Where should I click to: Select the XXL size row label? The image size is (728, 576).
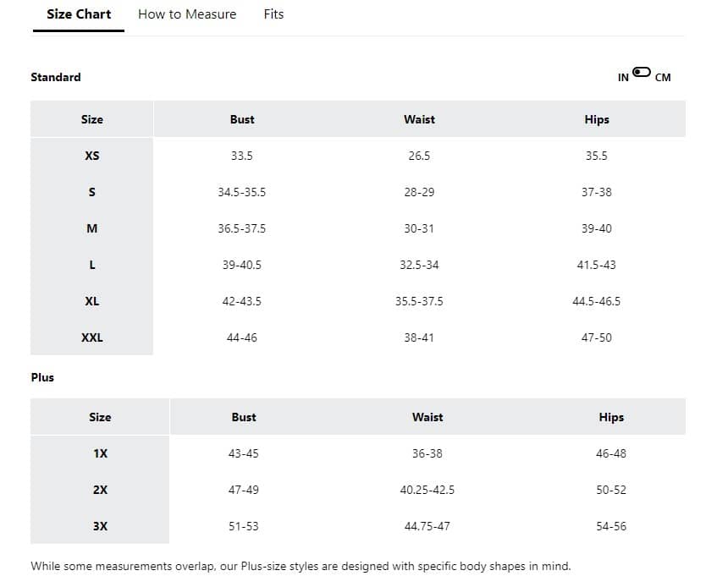92,338
